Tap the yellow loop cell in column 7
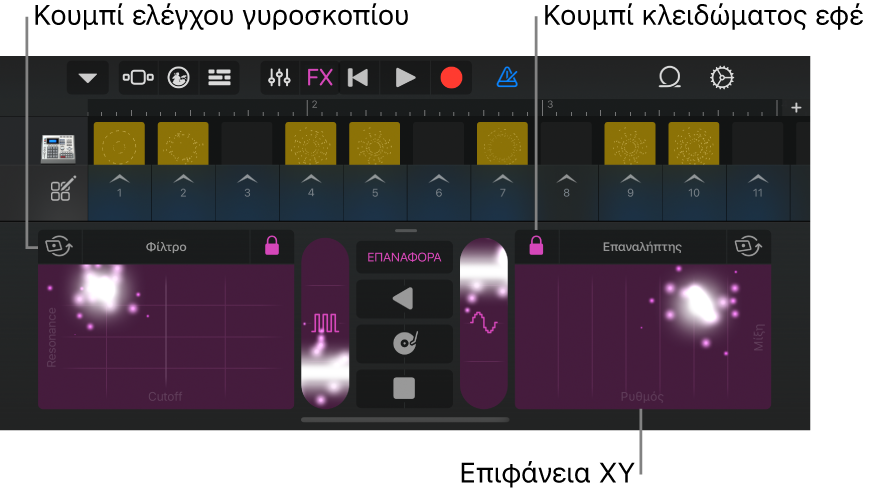The image size is (870, 500). [x=503, y=144]
